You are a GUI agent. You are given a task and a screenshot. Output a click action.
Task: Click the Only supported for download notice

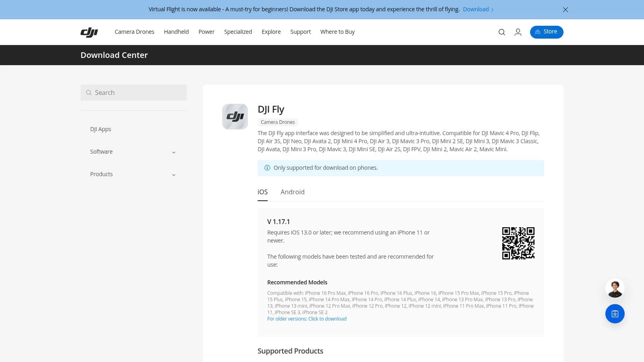click(x=401, y=168)
